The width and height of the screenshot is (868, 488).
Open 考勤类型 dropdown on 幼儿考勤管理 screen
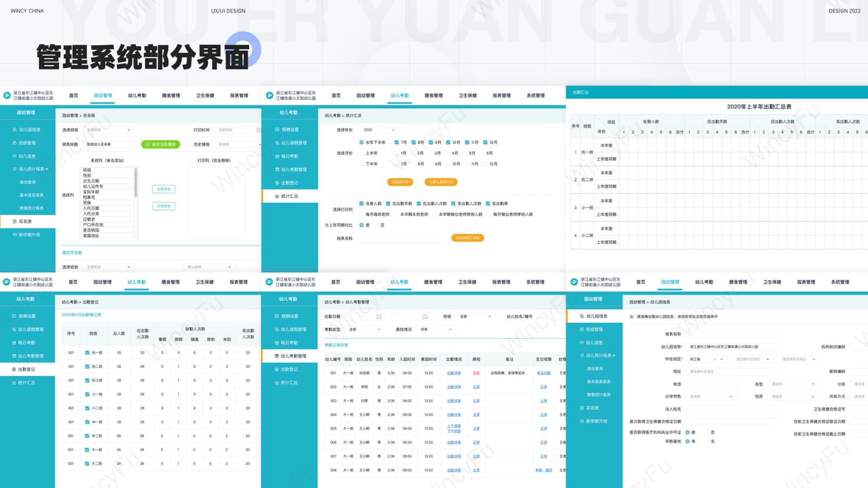pyautogui.click(x=365, y=330)
